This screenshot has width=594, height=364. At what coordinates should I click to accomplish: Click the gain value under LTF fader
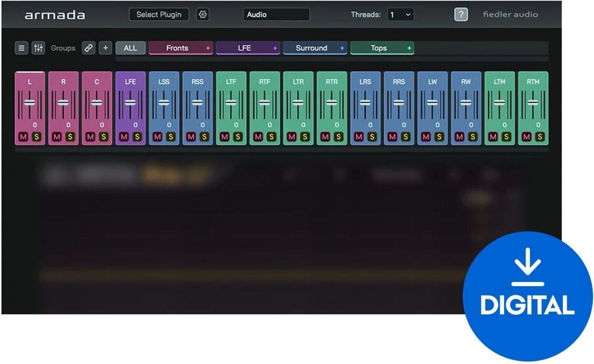(236, 125)
